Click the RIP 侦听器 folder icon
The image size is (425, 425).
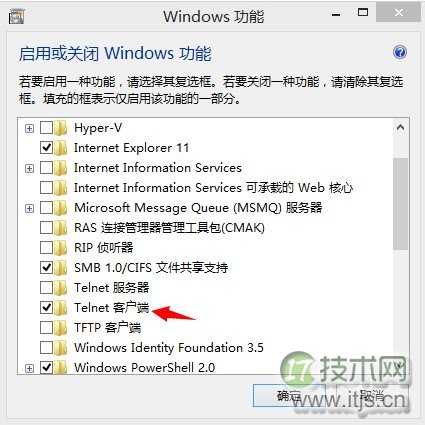point(61,248)
